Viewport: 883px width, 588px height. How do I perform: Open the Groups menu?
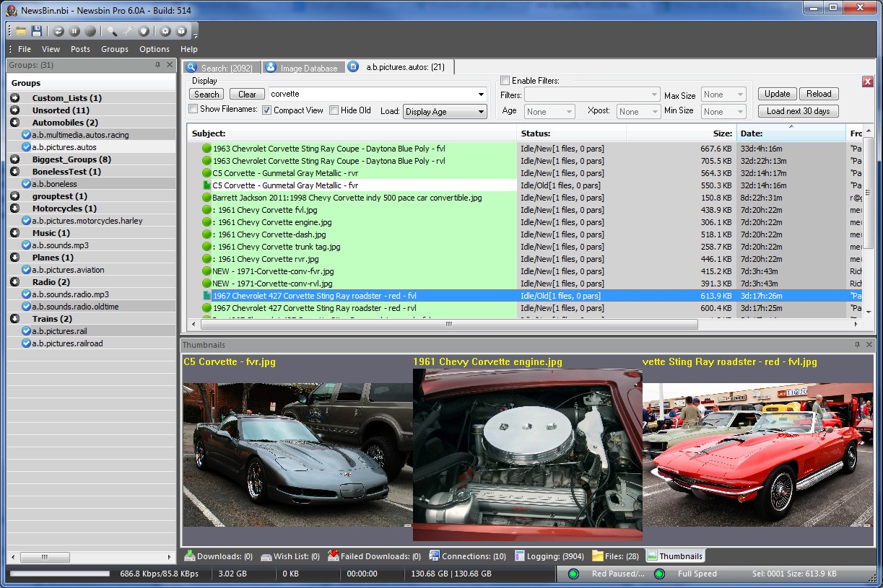(x=115, y=49)
